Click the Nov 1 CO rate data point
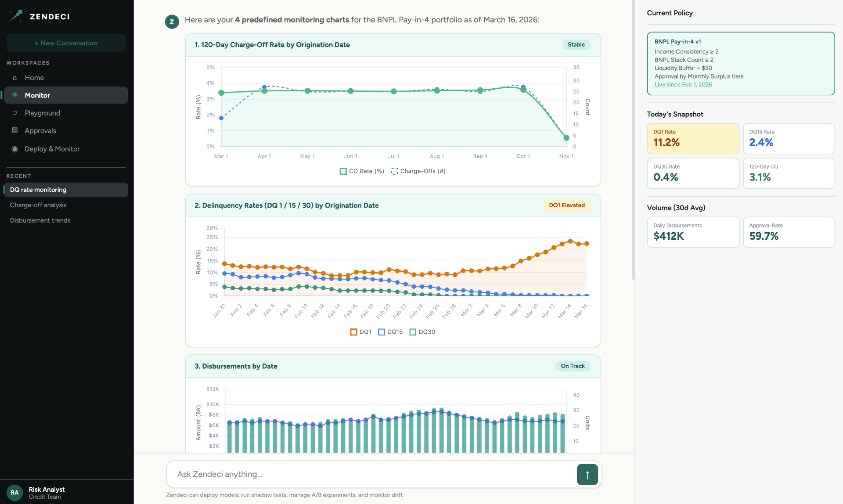 tap(566, 138)
